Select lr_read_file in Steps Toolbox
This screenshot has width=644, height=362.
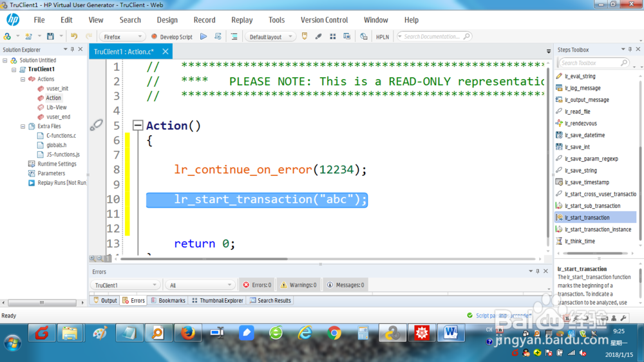[x=578, y=111]
